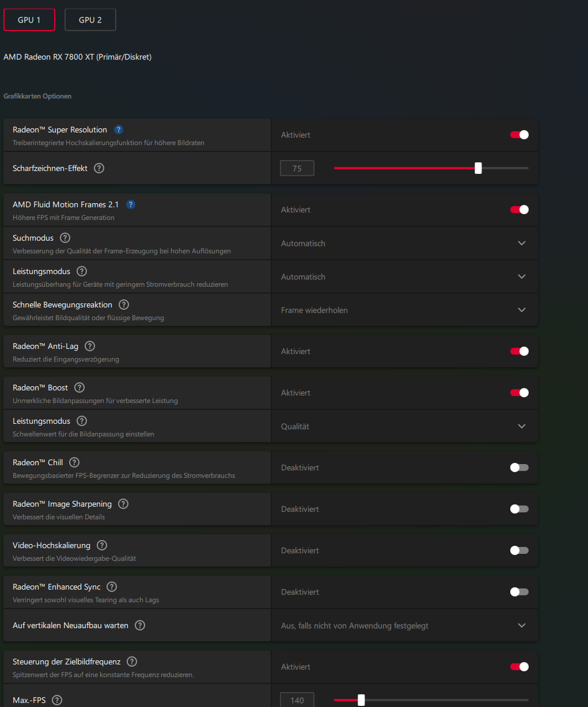This screenshot has height=707, width=588.
Task: Disable the Radeon Super Resolution toggle
Action: tap(519, 135)
